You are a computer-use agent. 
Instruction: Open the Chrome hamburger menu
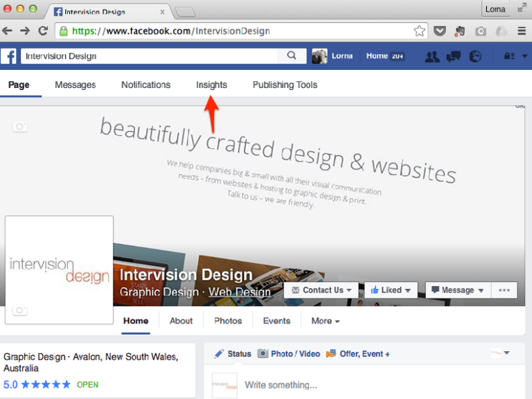coord(522,31)
